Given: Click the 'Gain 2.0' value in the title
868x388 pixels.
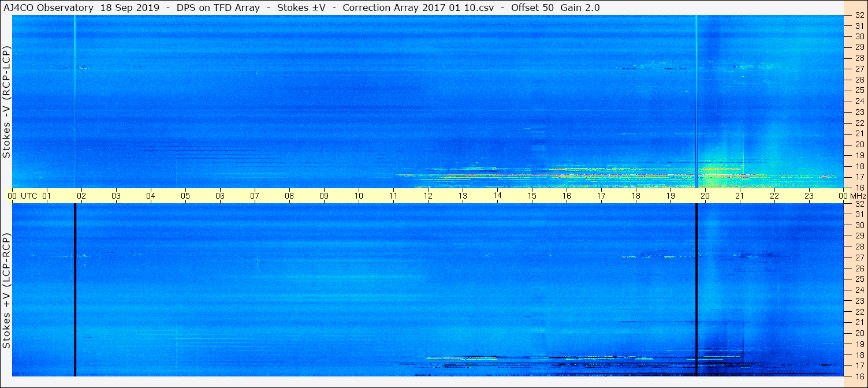Looking at the screenshot, I should click(580, 8).
